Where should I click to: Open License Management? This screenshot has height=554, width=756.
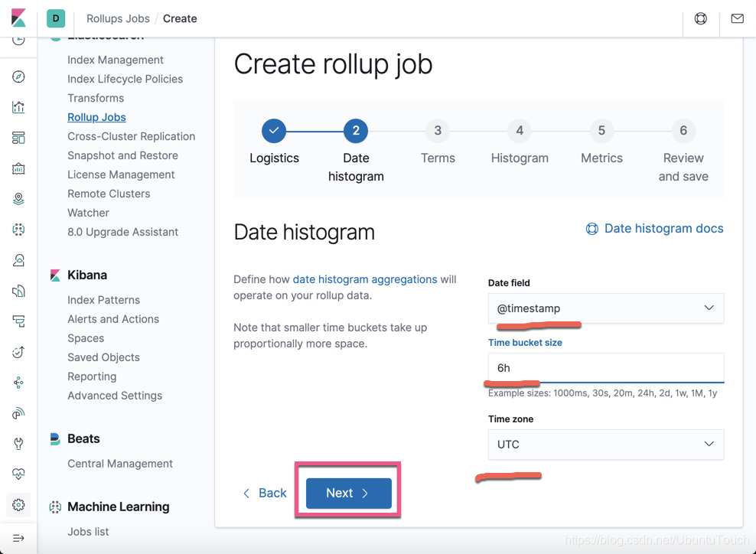point(121,174)
